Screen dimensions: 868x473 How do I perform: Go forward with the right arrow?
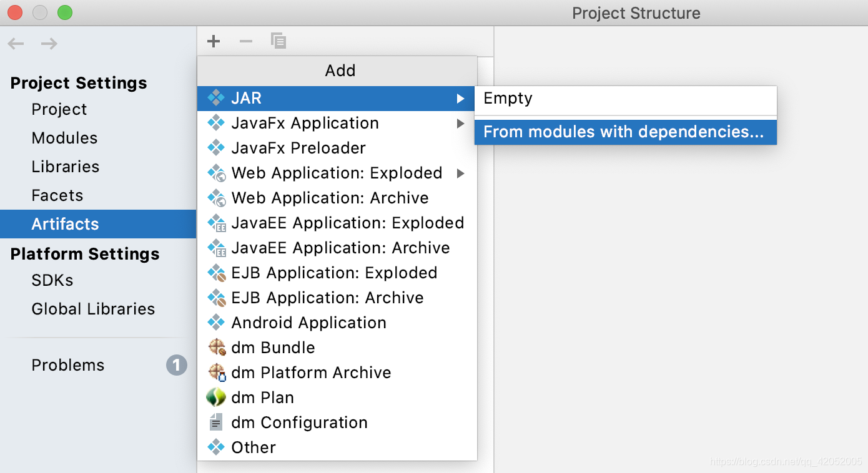(x=49, y=44)
